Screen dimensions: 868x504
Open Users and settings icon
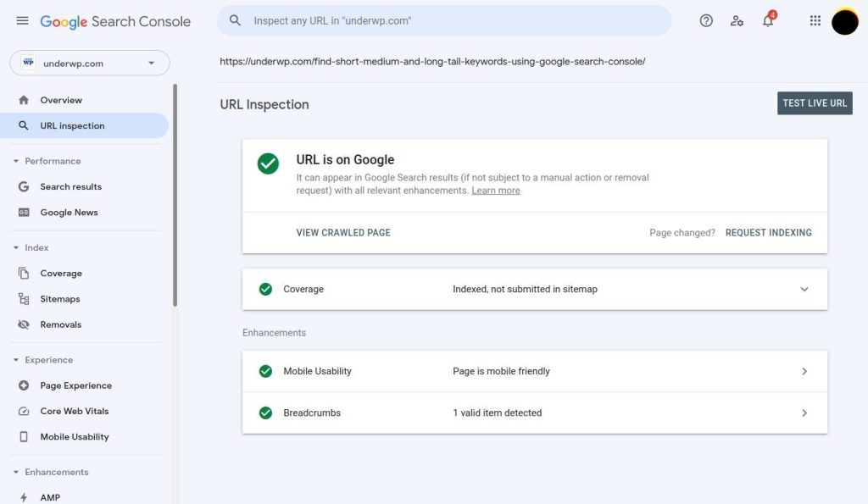pyautogui.click(x=737, y=21)
